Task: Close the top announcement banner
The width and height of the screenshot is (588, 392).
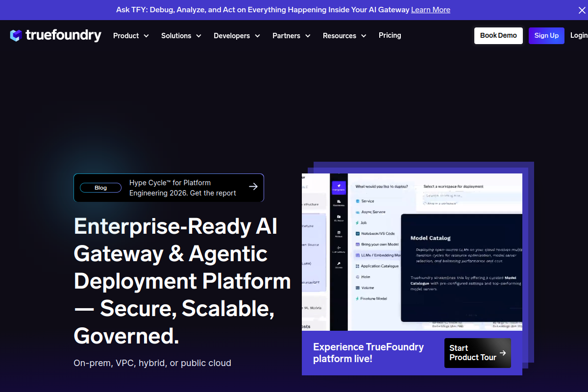Action: click(x=581, y=10)
